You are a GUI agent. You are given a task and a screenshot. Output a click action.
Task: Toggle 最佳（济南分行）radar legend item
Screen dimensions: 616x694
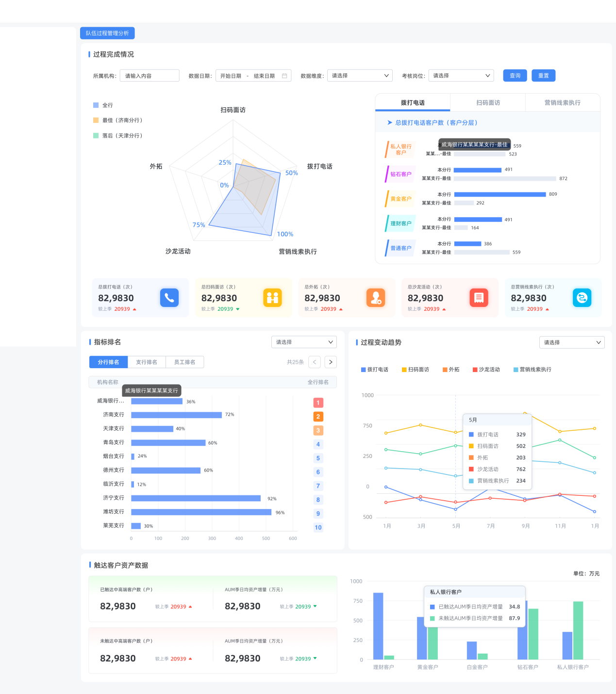pyautogui.click(x=117, y=120)
